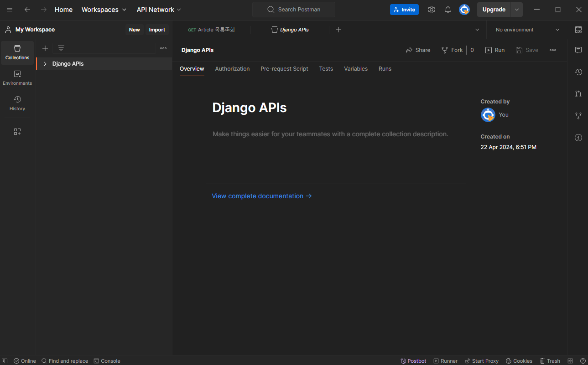Select the Django APIs tab

tap(290, 30)
